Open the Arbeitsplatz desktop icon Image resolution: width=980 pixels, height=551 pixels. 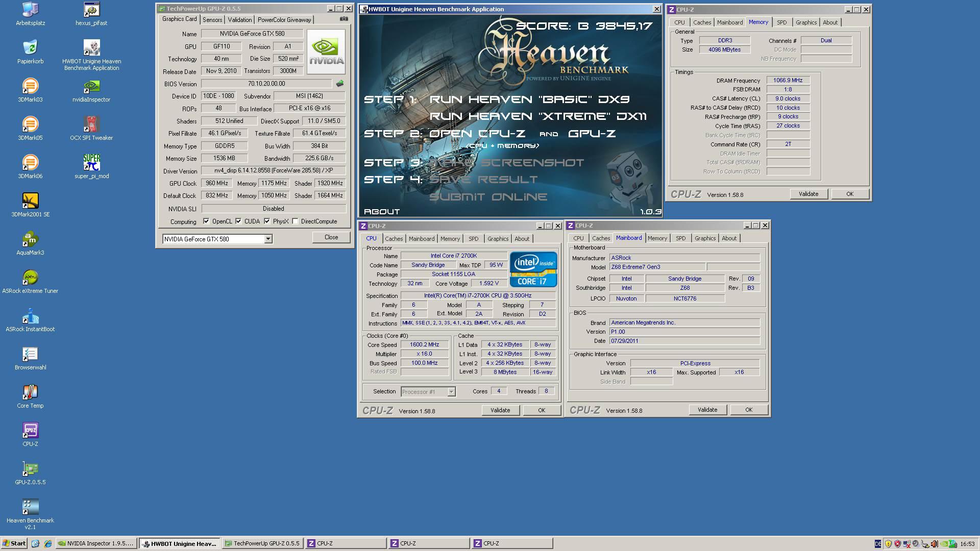click(x=30, y=14)
